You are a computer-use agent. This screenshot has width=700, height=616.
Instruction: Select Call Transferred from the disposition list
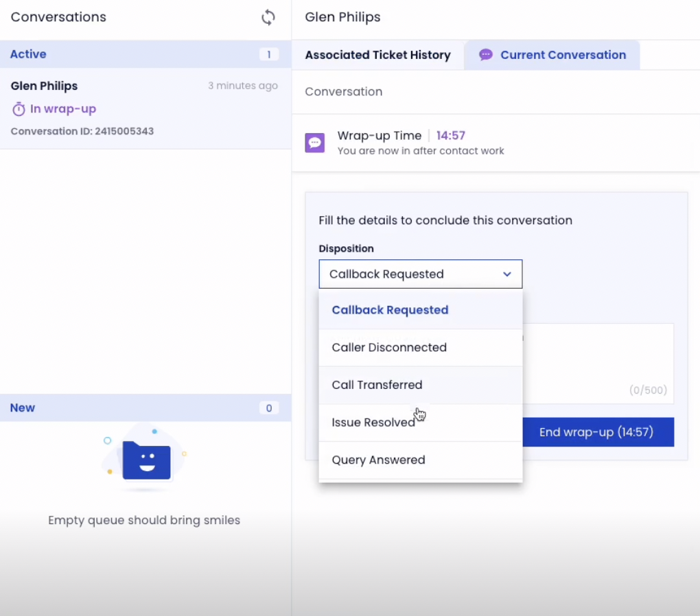coord(377,385)
